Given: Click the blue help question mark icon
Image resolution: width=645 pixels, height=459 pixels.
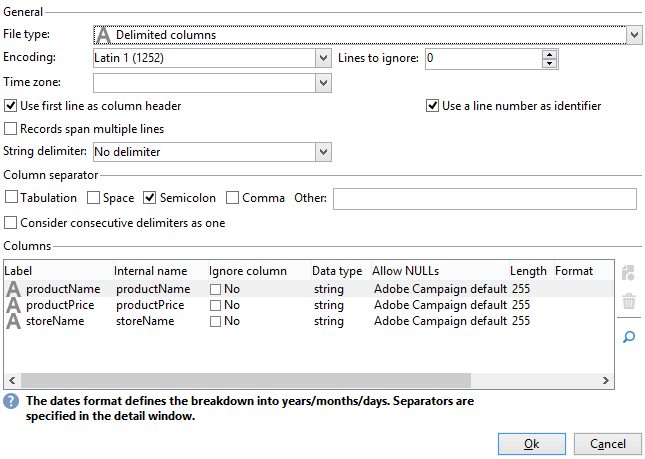Looking at the screenshot, I should [11, 401].
